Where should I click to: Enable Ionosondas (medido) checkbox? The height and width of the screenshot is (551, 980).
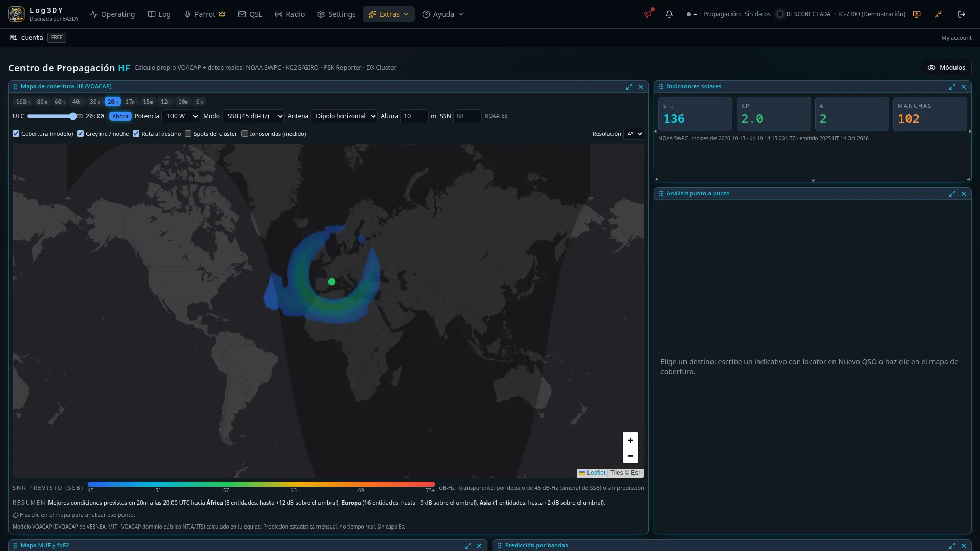(245, 134)
